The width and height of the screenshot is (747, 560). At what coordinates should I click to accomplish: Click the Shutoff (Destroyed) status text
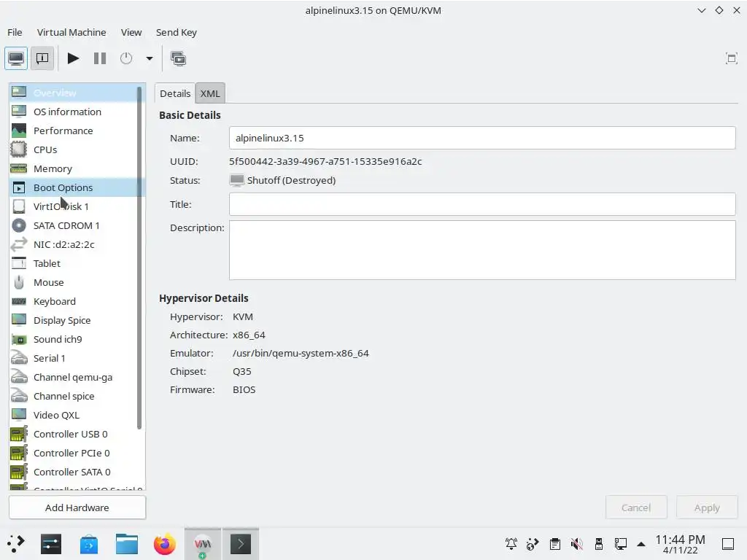(291, 181)
